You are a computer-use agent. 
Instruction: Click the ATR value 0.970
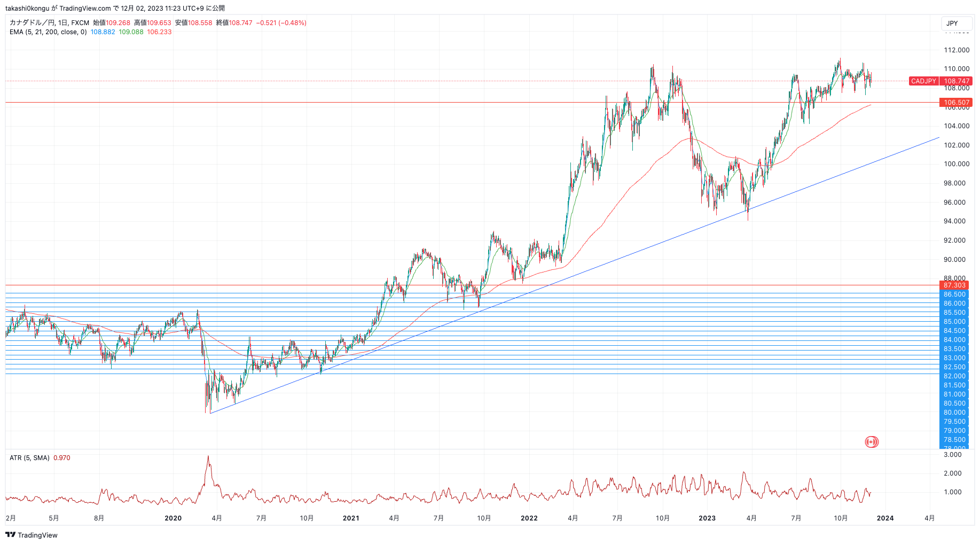(x=62, y=458)
